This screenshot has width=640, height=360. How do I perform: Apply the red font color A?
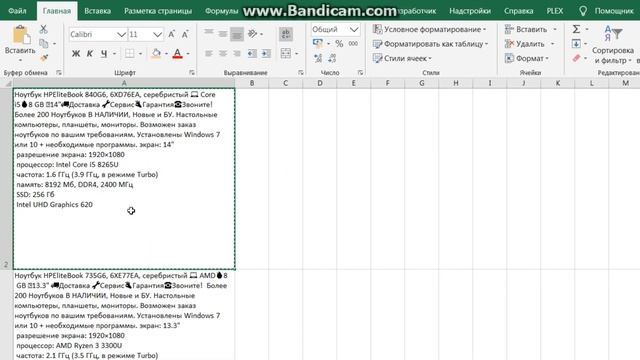pos(177,53)
